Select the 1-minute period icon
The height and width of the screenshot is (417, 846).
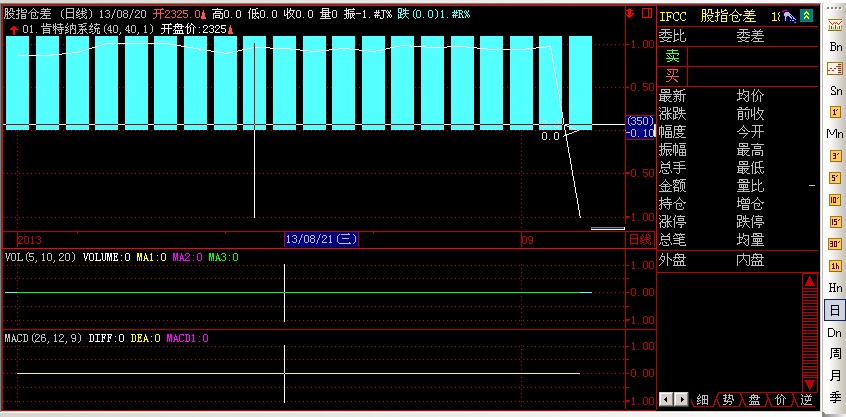834,112
